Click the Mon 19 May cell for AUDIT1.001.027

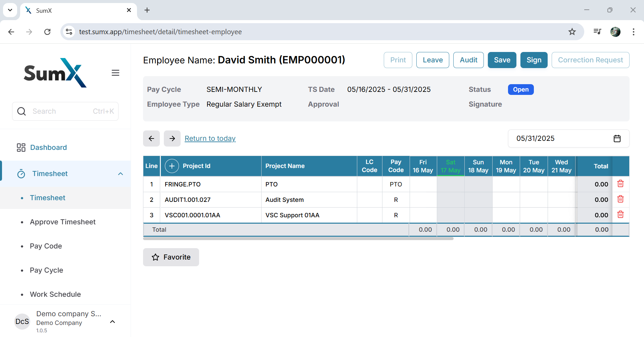click(x=506, y=200)
